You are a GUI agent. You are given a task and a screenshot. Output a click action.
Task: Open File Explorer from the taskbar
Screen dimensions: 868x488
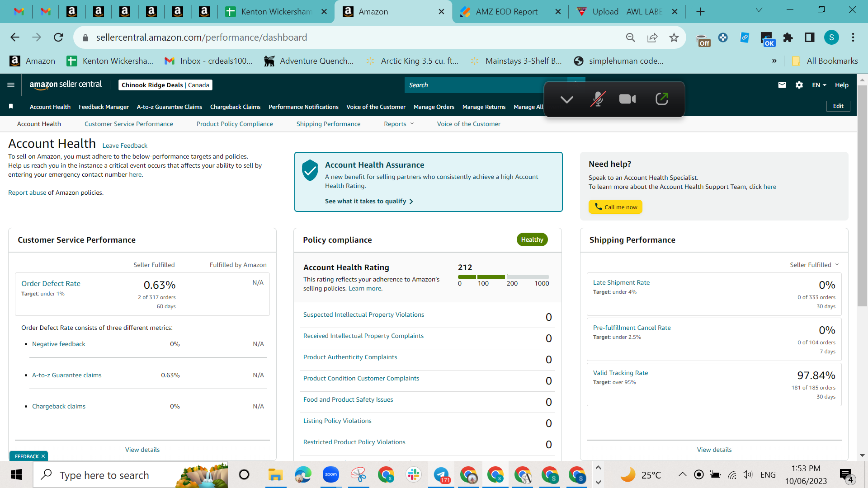click(275, 475)
